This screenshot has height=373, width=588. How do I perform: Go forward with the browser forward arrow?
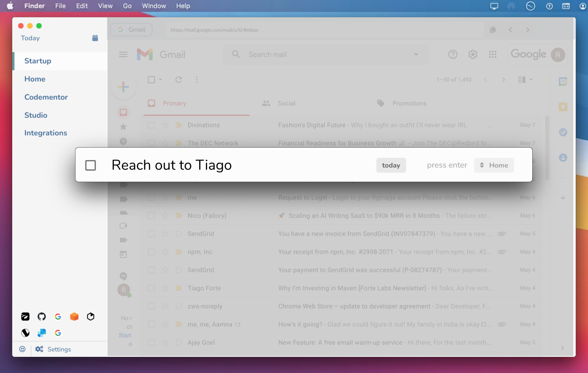[528, 30]
